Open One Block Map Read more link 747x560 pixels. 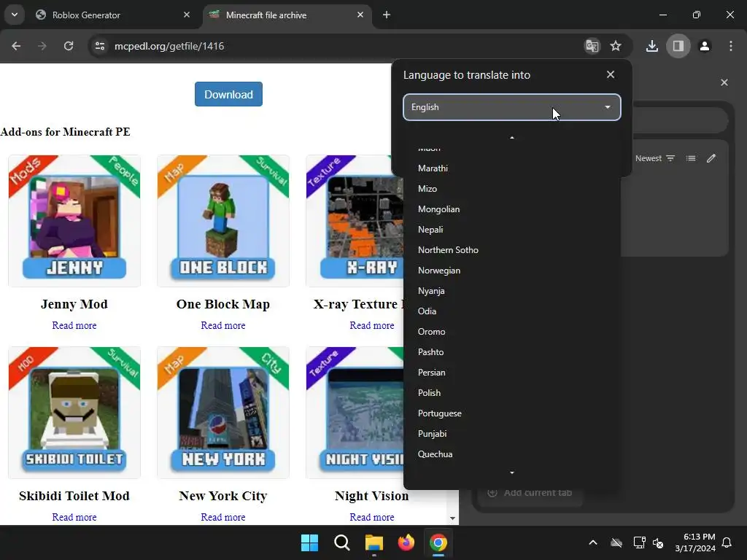223,325
